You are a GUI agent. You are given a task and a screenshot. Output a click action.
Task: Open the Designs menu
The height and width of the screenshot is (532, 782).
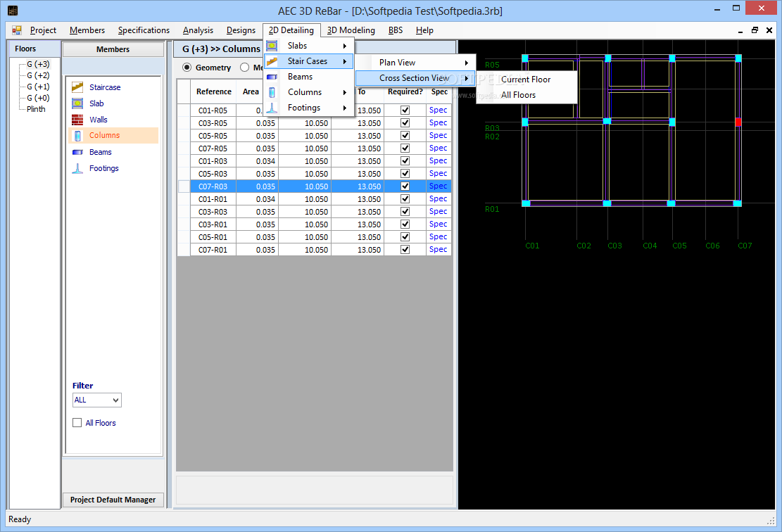point(241,30)
